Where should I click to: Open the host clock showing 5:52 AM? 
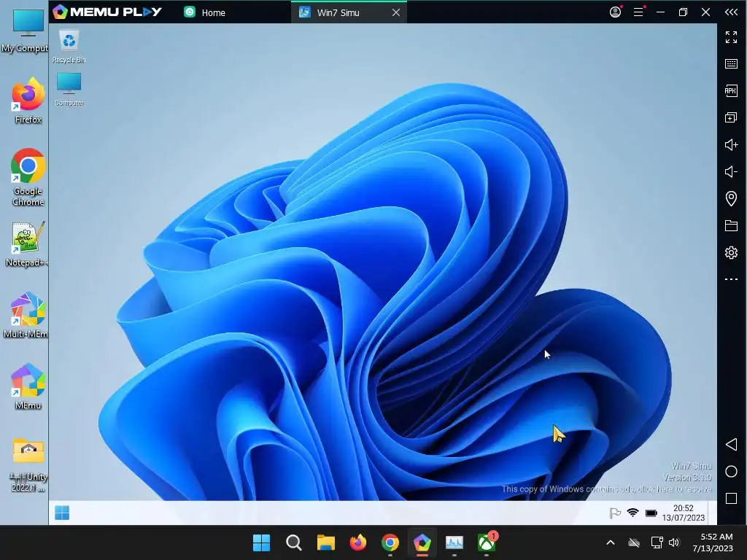[713, 542]
